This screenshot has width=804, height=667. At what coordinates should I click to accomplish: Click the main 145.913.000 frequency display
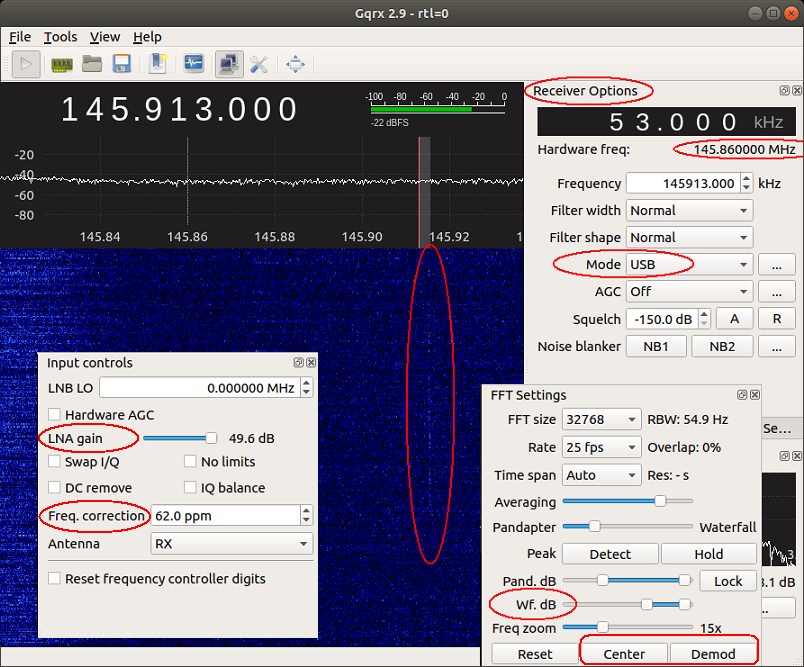(179, 110)
